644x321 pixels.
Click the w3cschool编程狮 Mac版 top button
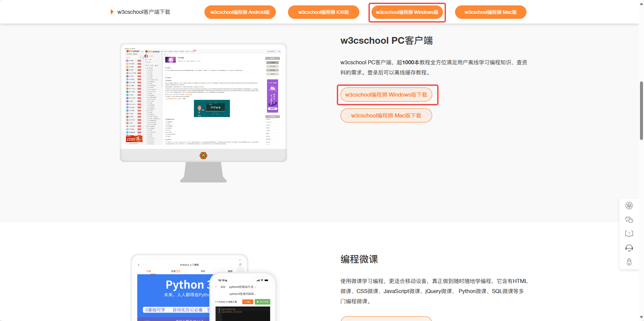[491, 12]
